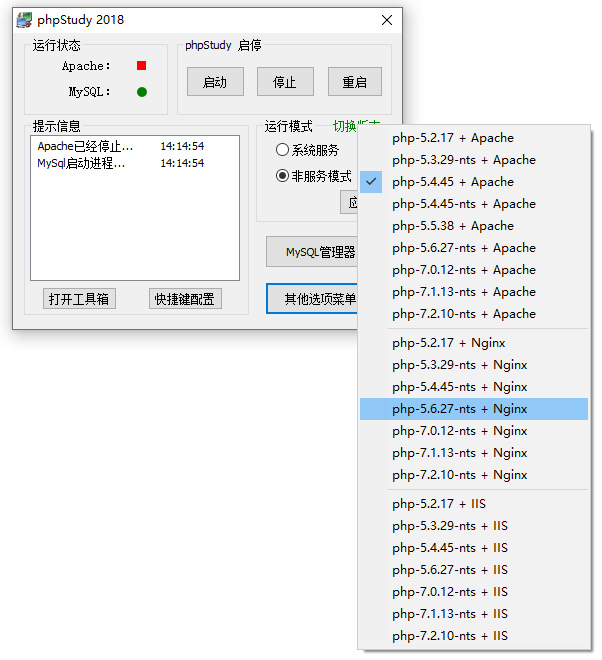Choose php-7.2.10-nts + Apache
602x660 pixels.
[x=474, y=314]
